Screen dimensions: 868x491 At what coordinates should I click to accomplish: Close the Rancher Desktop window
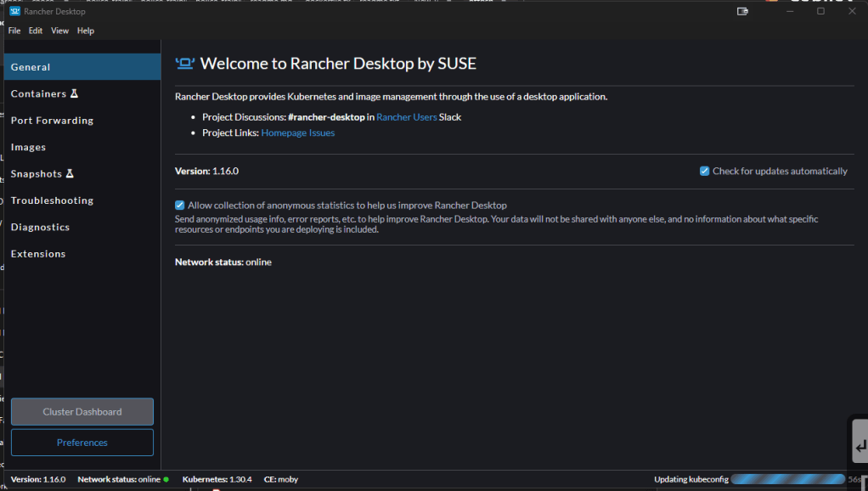pyautogui.click(x=852, y=11)
